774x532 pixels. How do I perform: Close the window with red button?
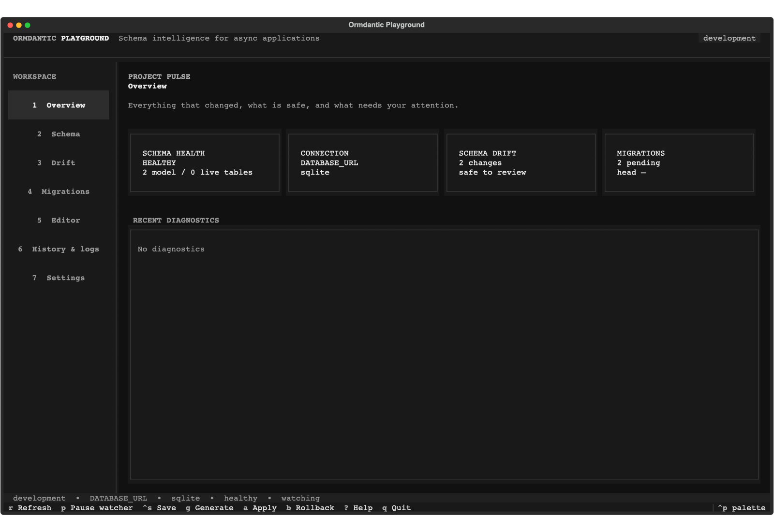pyautogui.click(x=10, y=25)
